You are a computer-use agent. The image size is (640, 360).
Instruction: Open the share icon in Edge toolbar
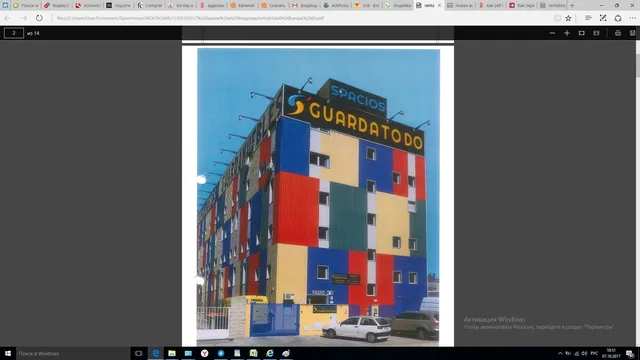618,18
